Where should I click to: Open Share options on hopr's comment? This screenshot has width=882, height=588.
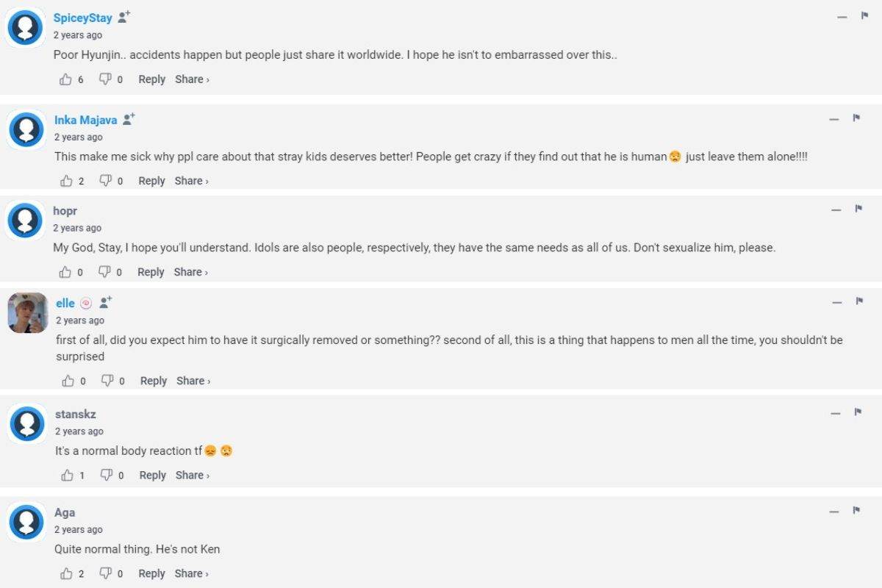tap(191, 272)
